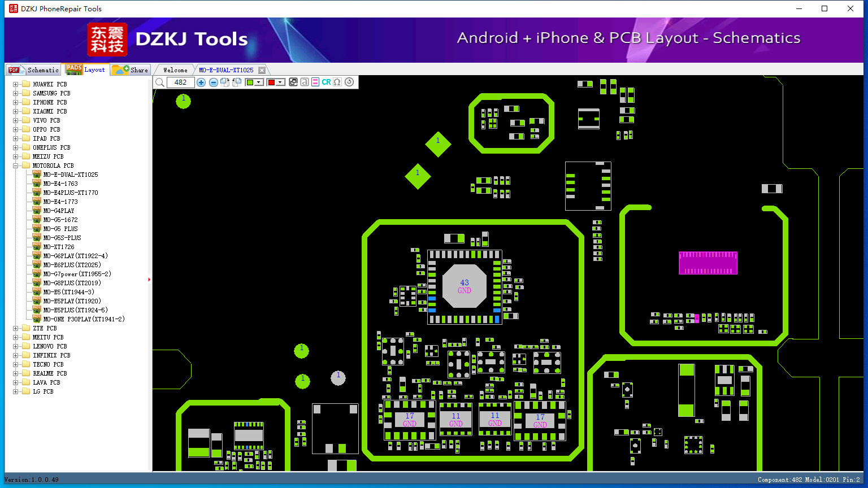Expand the LG PCB folder

[16, 391]
